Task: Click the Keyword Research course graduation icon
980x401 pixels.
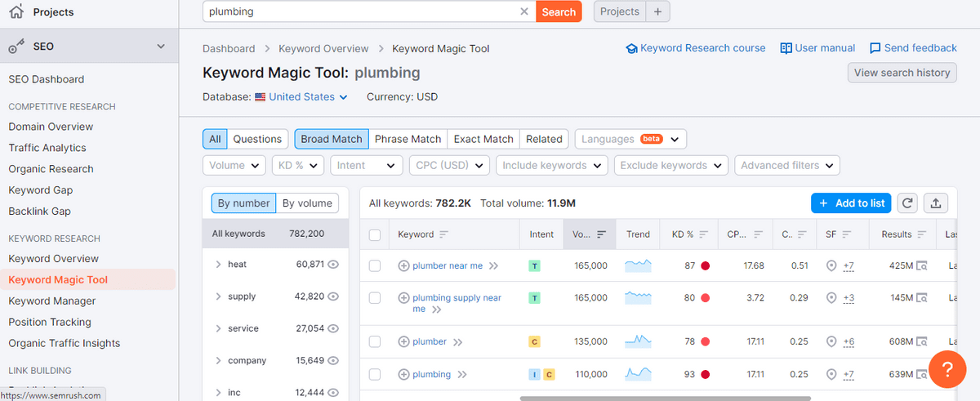Action: point(631,48)
